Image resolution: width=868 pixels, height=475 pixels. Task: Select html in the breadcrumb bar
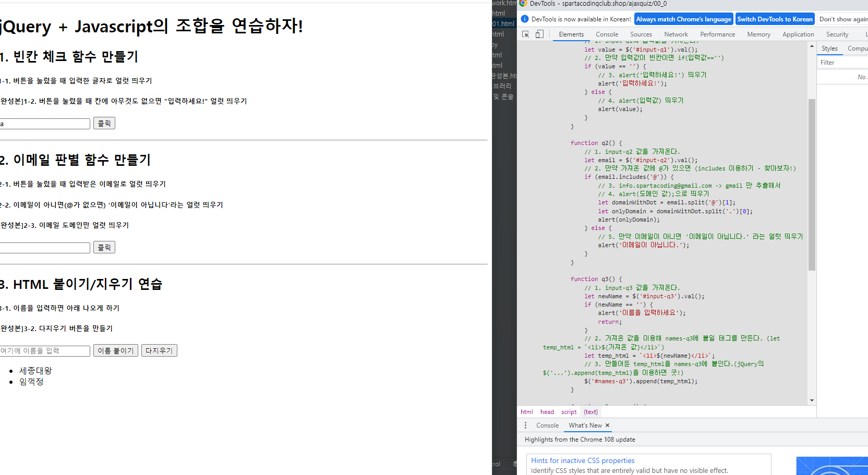(527, 412)
